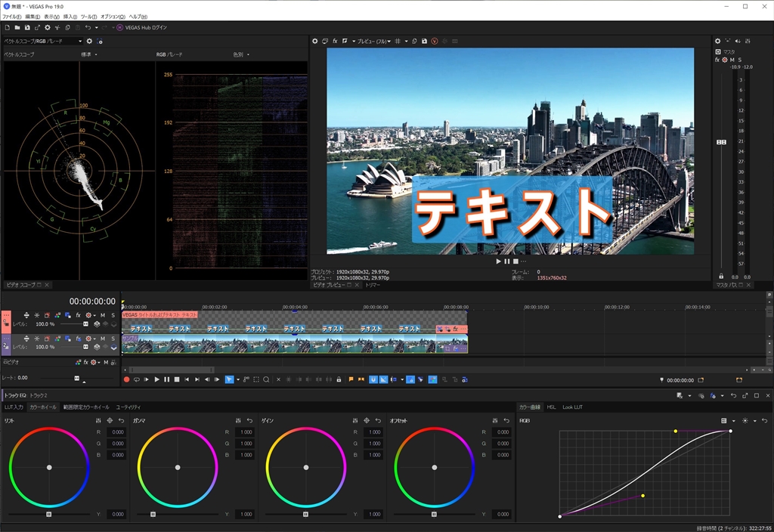This screenshot has width=774, height=532.
Task: Click the Gain R value field
Action: point(373,432)
